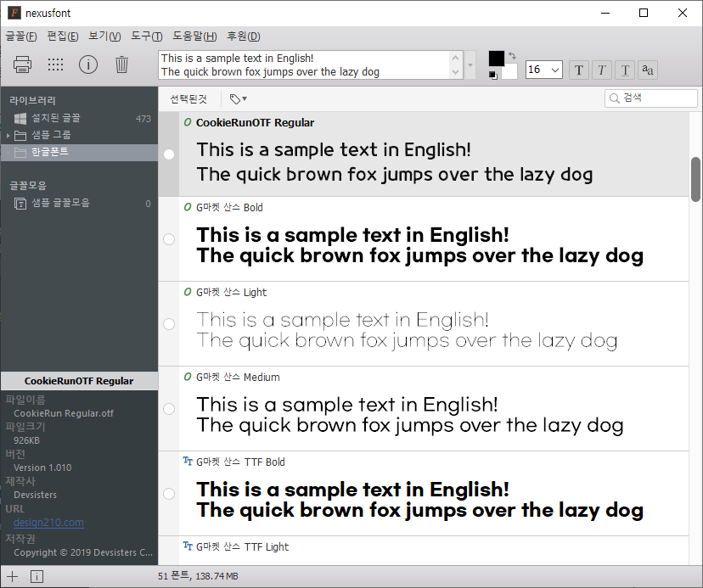Viewport: 703px width, 588px height.
Task: Toggle italic text style button
Action: 602,70
